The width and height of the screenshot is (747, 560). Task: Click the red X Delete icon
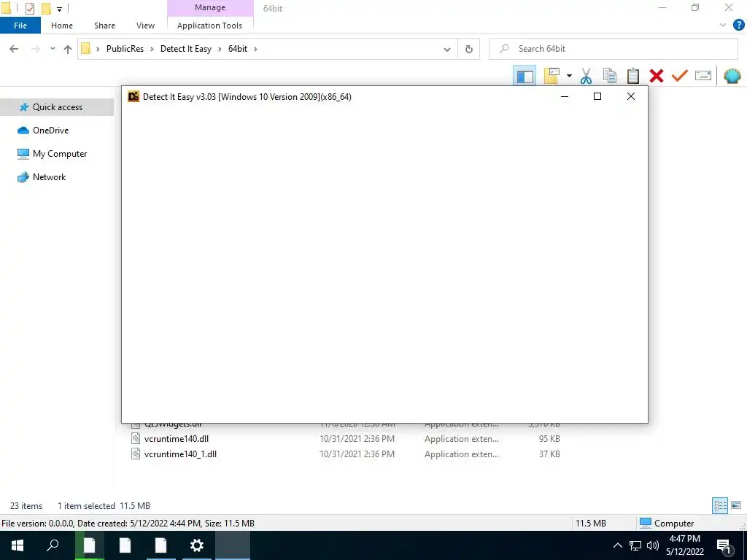657,76
